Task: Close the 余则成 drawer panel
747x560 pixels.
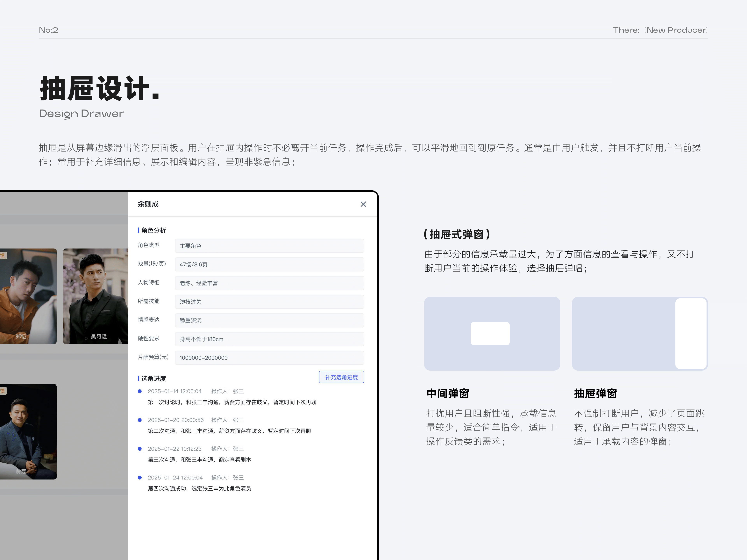Action: 363,204
